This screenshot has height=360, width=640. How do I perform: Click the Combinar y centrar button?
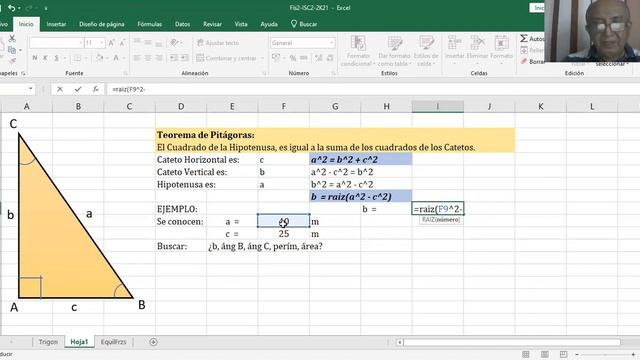(227, 58)
